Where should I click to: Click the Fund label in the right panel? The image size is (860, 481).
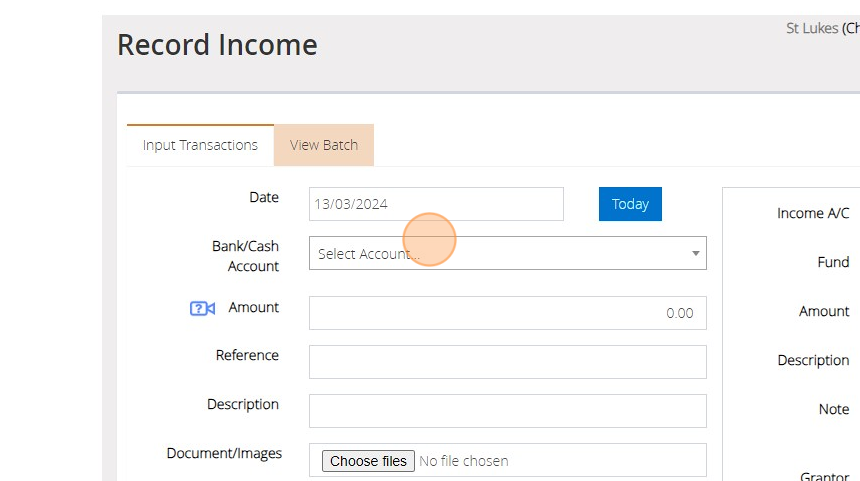pos(833,262)
